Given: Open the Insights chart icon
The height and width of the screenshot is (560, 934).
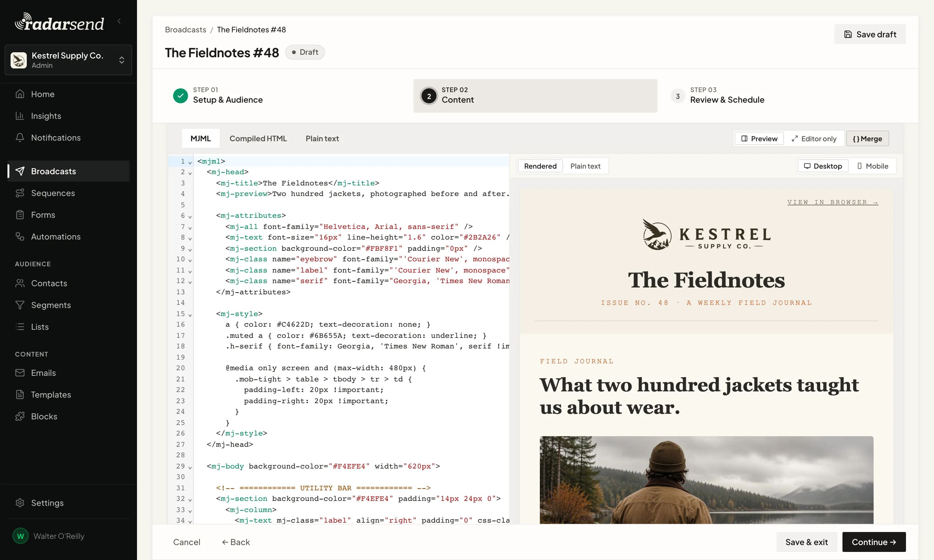Looking at the screenshot, I should tap(20, 116).
